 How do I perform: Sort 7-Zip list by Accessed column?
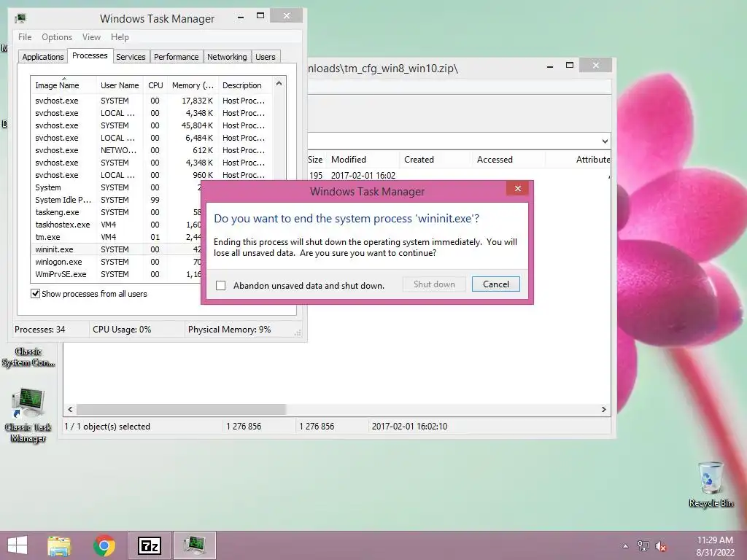[508, 160]
